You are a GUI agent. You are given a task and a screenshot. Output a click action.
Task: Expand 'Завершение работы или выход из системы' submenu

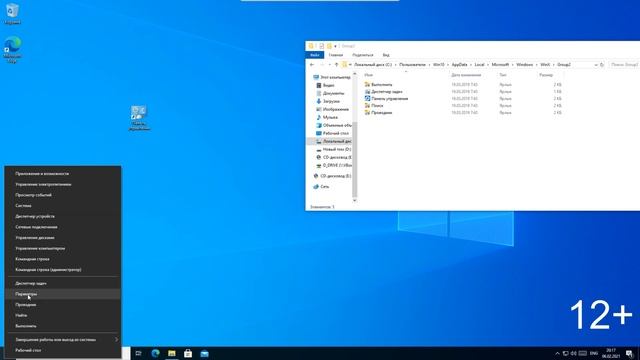click(x=63, y=340)
